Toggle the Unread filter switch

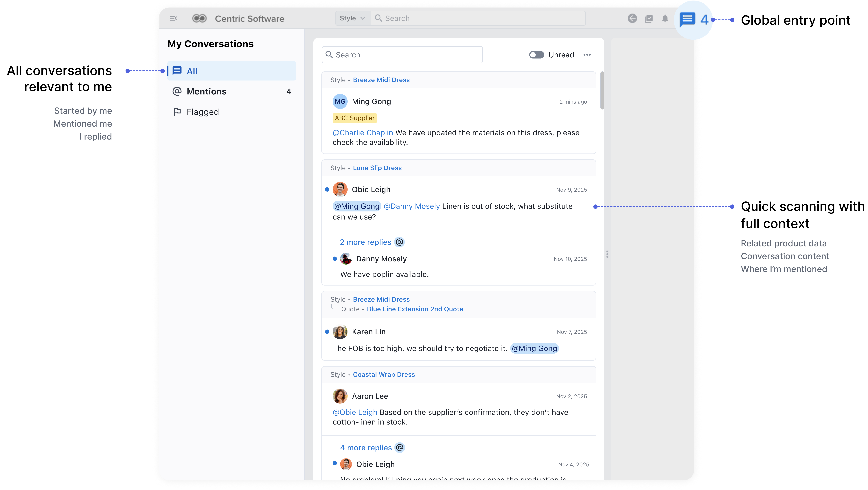tap(536, 55)
